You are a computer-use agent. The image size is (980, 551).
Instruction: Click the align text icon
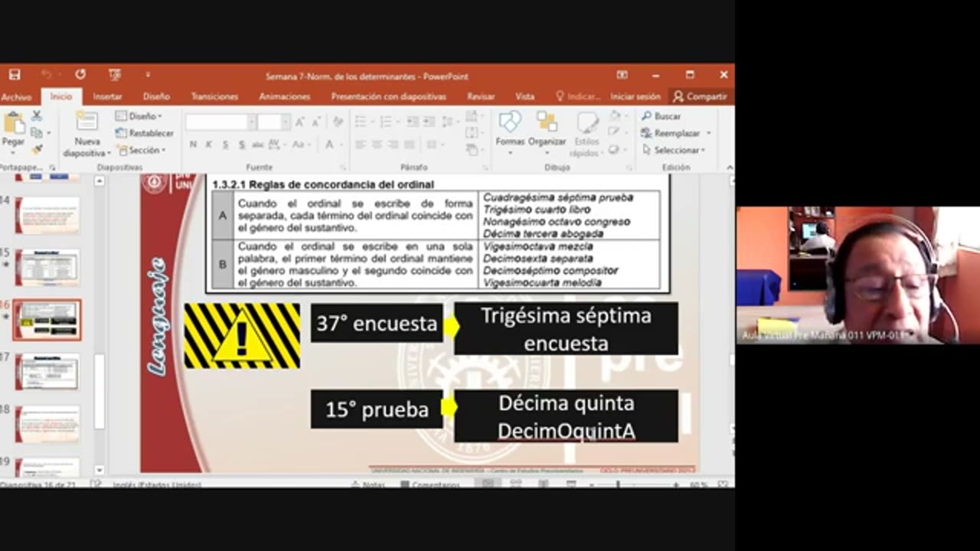[x=473, y=133]
